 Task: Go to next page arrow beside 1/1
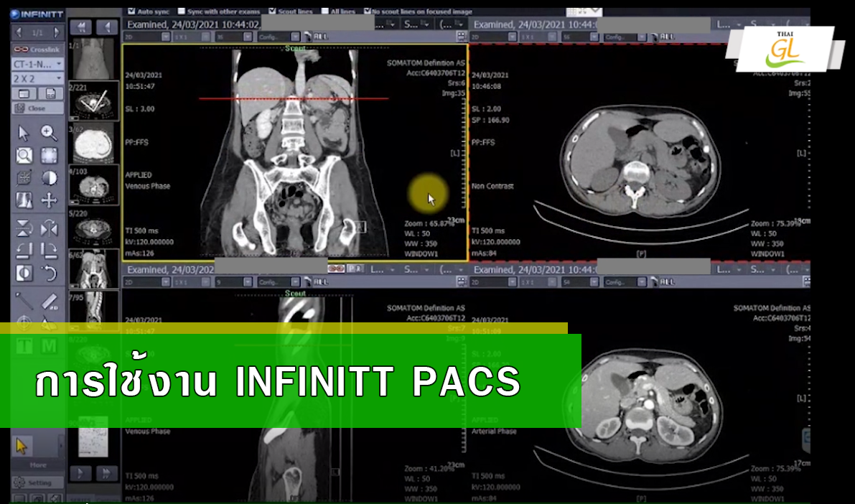[56, 32]
